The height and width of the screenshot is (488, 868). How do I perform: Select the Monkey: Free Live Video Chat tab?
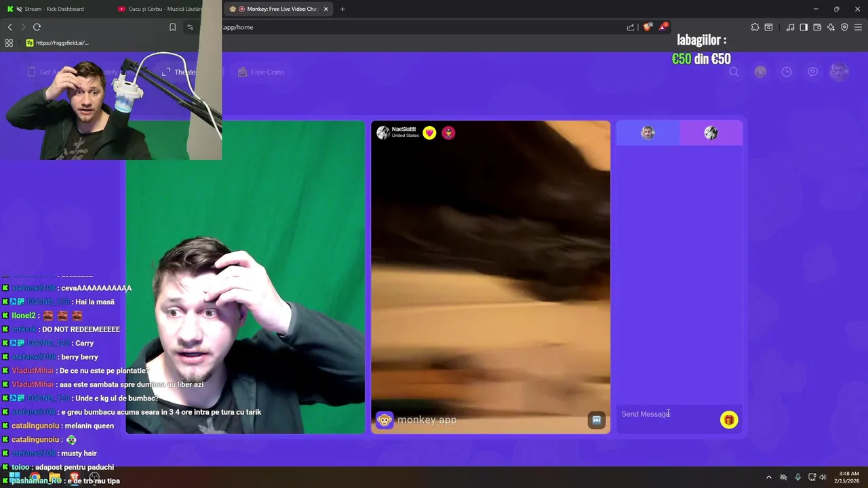pyautogui.click(x=279, y=9)
